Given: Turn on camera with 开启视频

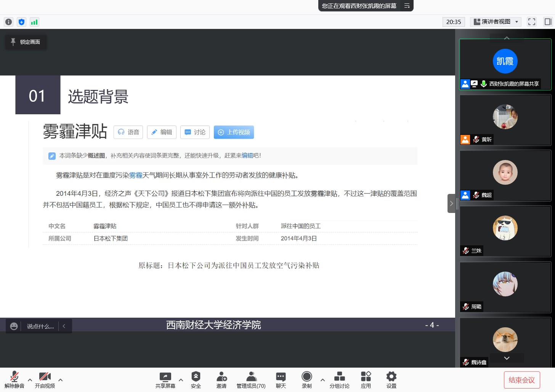Looking at the screenshot, I should click(45, 379).
